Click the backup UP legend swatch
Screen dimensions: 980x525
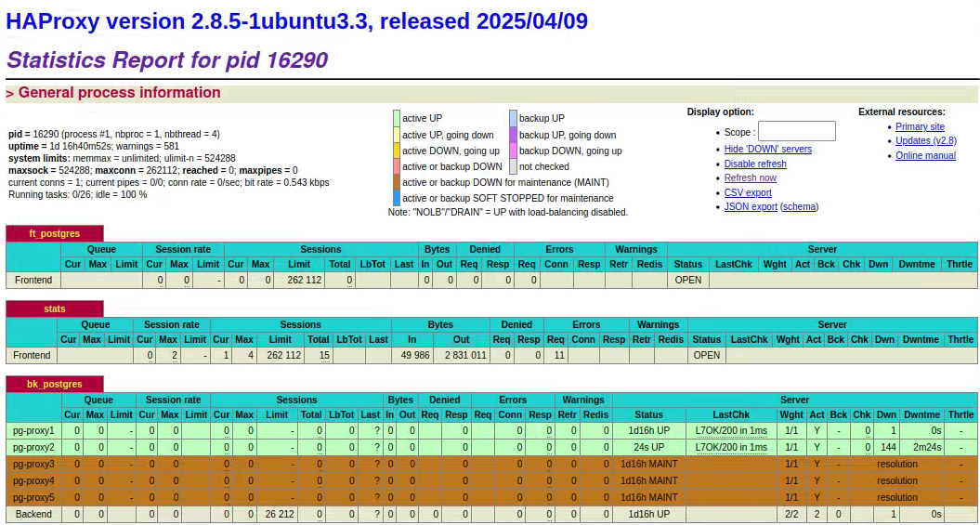tap(513, 119)
